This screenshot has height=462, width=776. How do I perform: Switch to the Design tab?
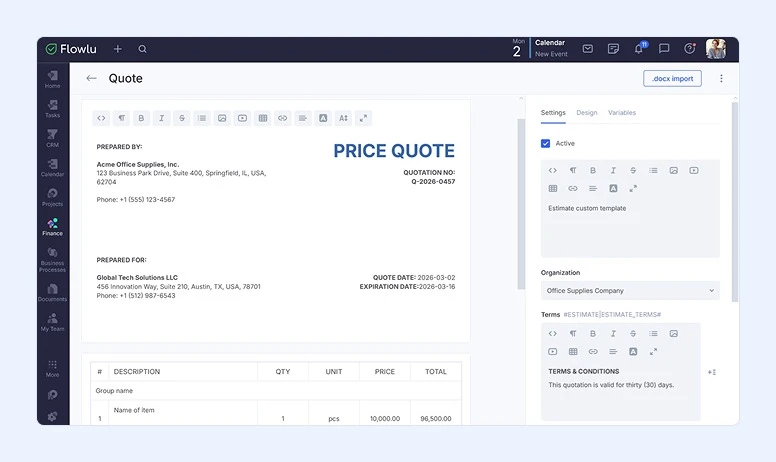click(x=586, y=113)
